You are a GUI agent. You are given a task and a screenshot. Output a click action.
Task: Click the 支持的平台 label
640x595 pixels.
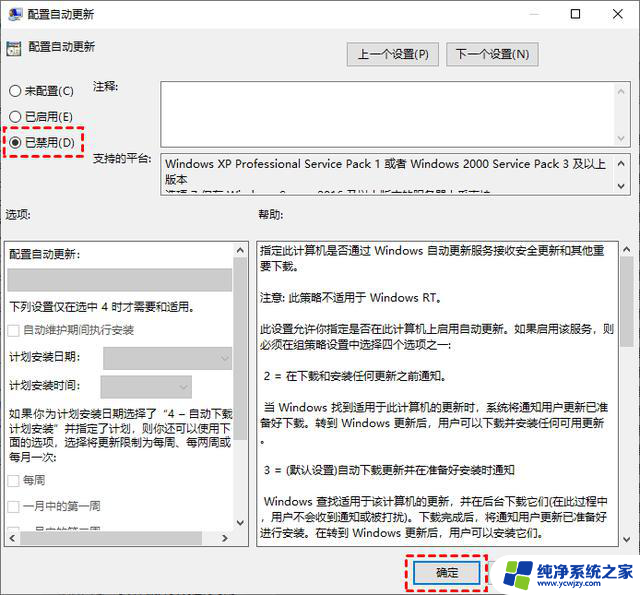tap(122, 158)
